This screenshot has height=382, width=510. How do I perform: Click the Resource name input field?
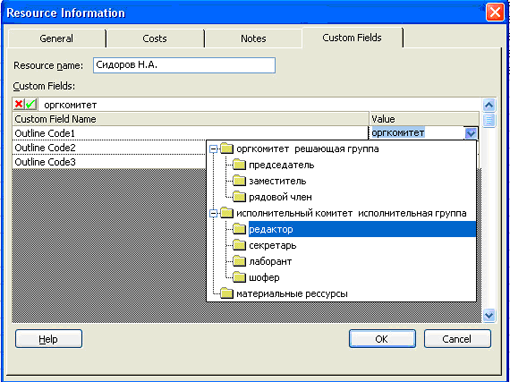click(x=184, y=65)
